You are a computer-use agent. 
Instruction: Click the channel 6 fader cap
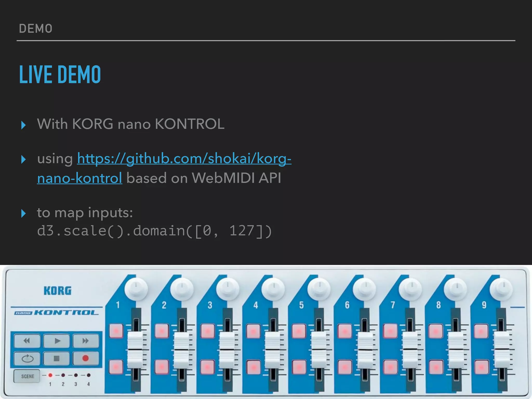point(365,350)
